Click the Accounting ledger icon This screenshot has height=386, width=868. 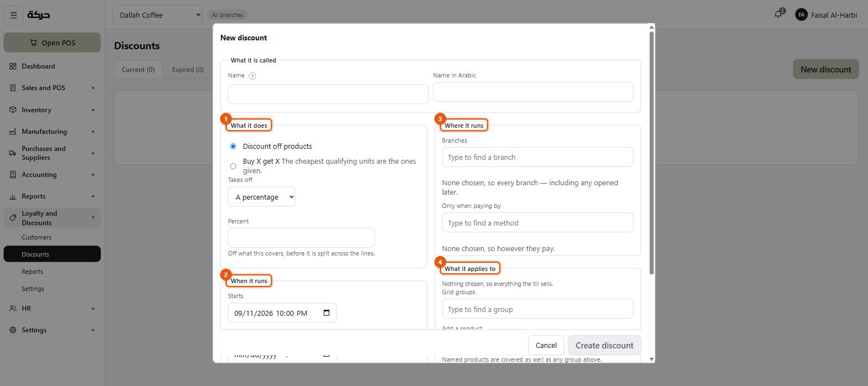coord(13,175)
